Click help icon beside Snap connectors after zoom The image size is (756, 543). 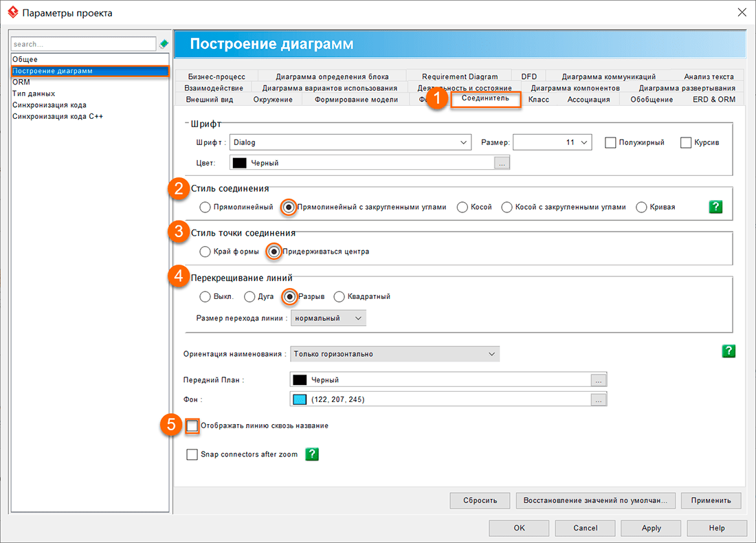tap(312, 454)
